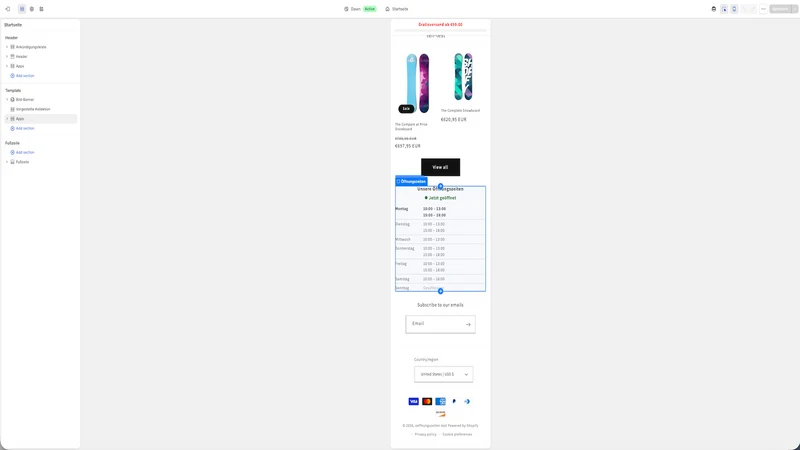This screenshot has width=800, height=450.
Task: Open the App embeds icon in top bar
Action: [41, 9]
